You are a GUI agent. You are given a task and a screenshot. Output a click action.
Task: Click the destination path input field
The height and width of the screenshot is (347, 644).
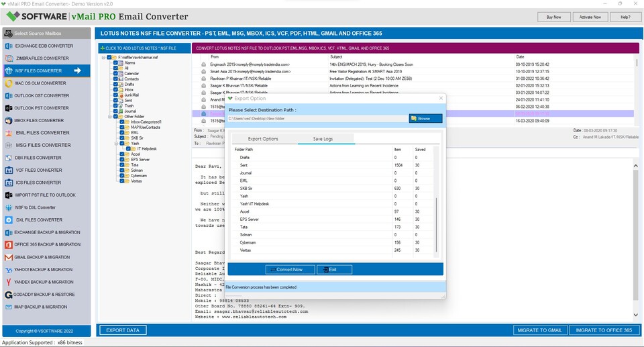click(x=317, y=118)
